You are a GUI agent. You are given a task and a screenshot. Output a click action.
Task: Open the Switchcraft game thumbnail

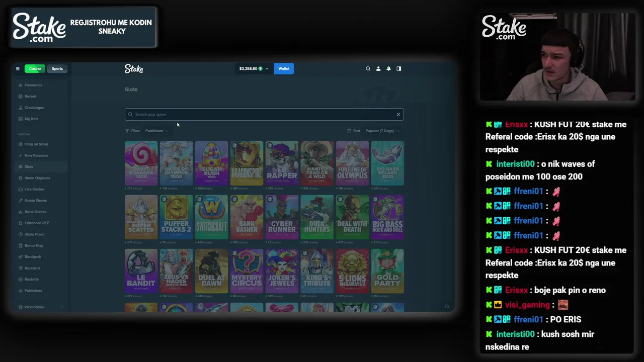[x=211, y=217]
